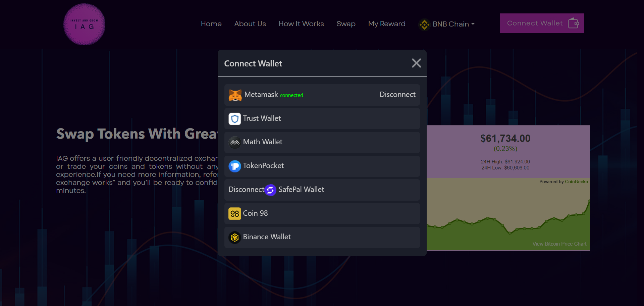Click the Binance Wallet icon

[235, 237]
